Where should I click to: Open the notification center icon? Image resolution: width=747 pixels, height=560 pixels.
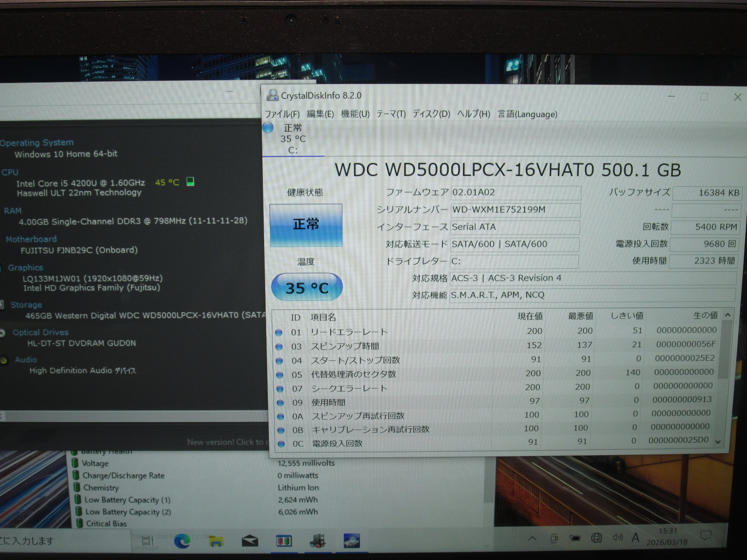point(705,536)
